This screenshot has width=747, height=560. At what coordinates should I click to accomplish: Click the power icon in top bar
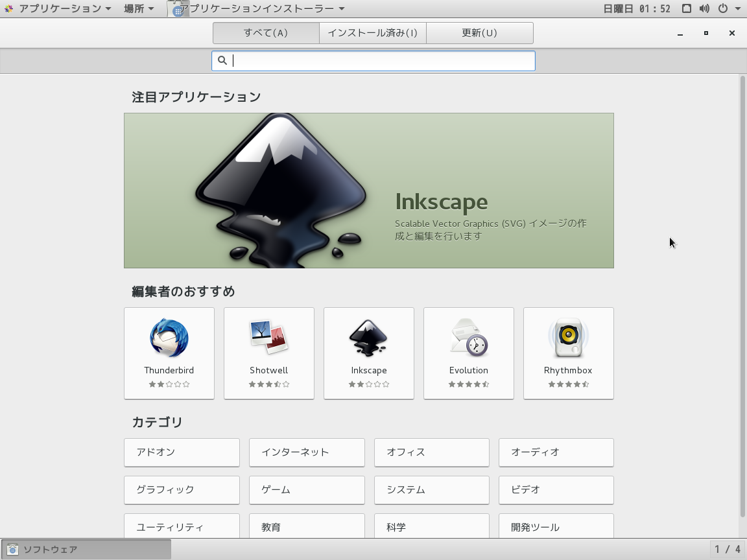point(723,8)
